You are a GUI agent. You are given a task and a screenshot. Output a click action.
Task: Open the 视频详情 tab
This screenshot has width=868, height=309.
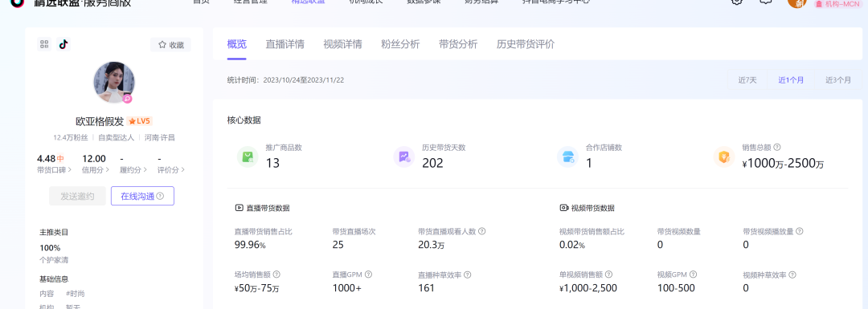coord(342,45)
